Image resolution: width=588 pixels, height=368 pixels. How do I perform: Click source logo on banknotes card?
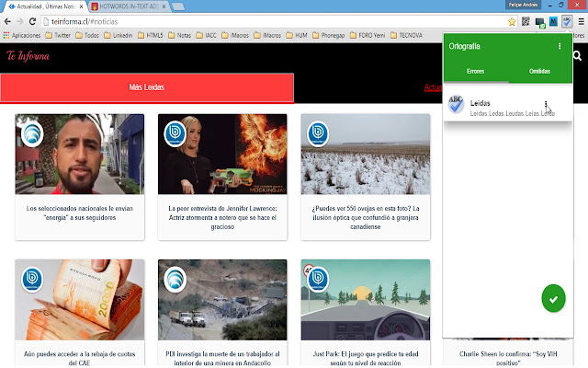(32, 280)
